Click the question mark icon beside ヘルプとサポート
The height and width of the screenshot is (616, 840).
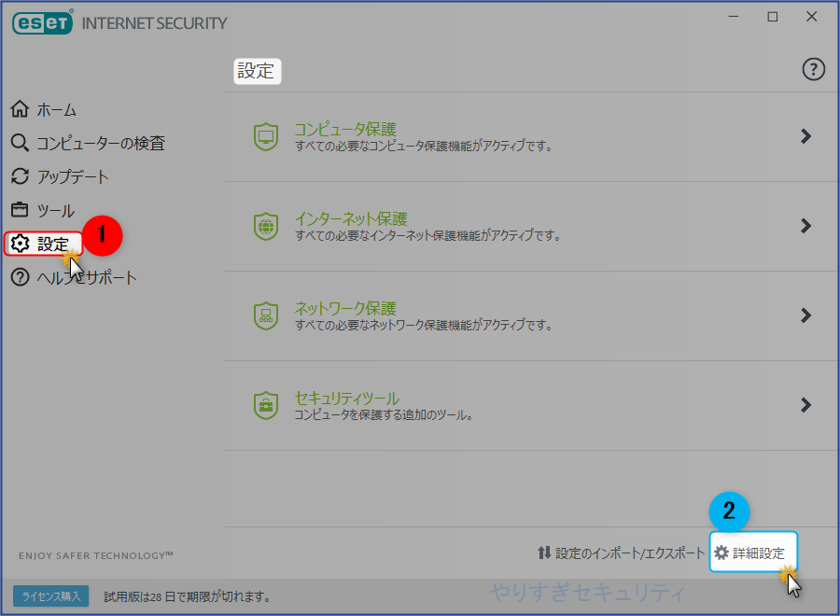point(20,277)
